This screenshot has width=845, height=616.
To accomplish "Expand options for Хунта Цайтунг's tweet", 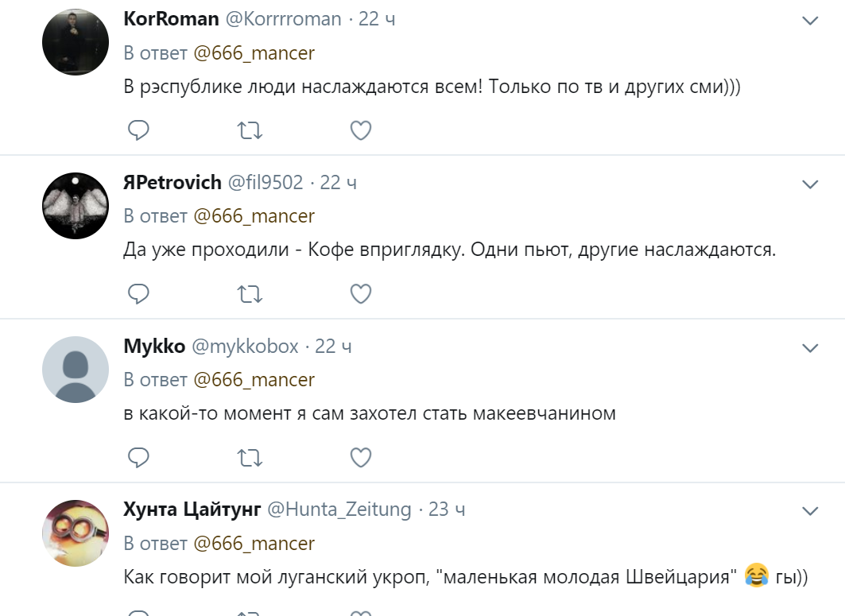I will tap(810, 510).
